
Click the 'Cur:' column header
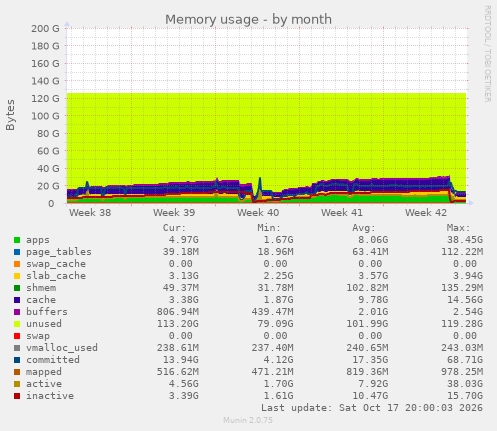tap(174, 228)
